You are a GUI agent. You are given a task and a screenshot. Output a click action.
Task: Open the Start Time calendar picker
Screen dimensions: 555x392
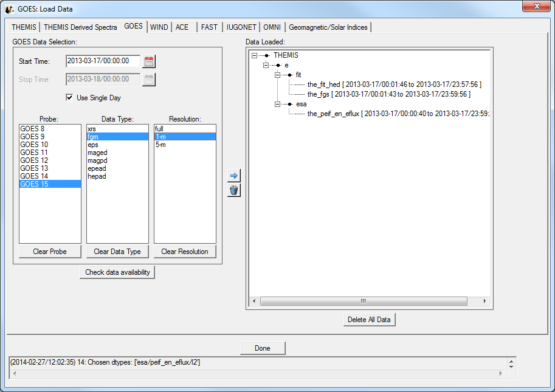149,61
